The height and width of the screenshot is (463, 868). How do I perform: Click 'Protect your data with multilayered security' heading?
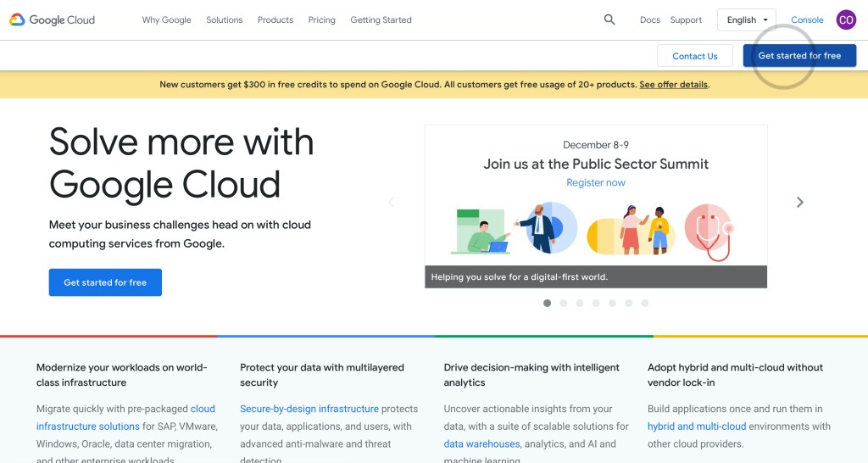[x=322, y=375]
